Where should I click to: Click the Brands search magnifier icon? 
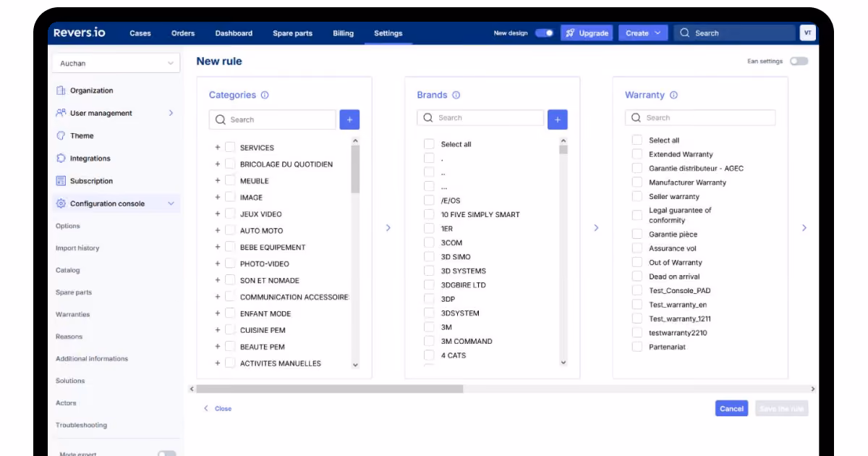[x=428, y=117]
